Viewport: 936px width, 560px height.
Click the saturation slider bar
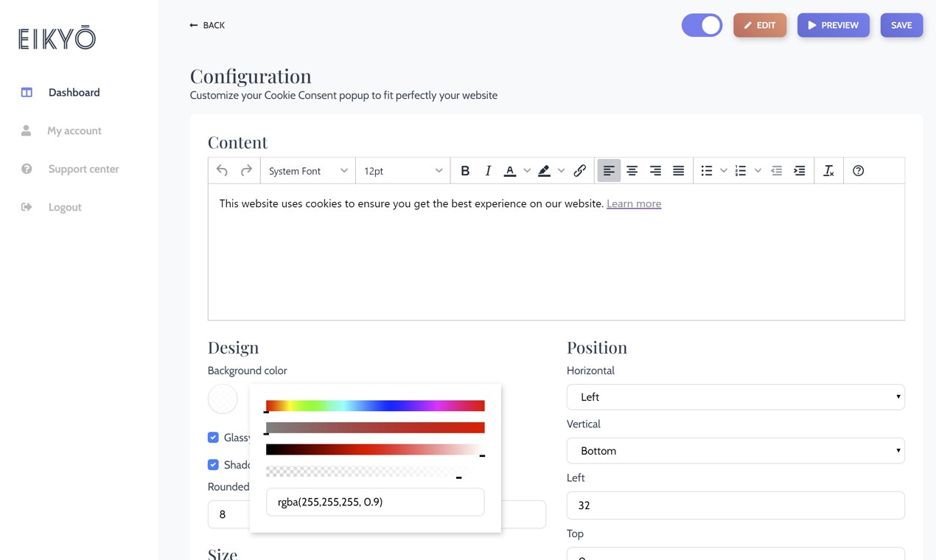(375, 428)
